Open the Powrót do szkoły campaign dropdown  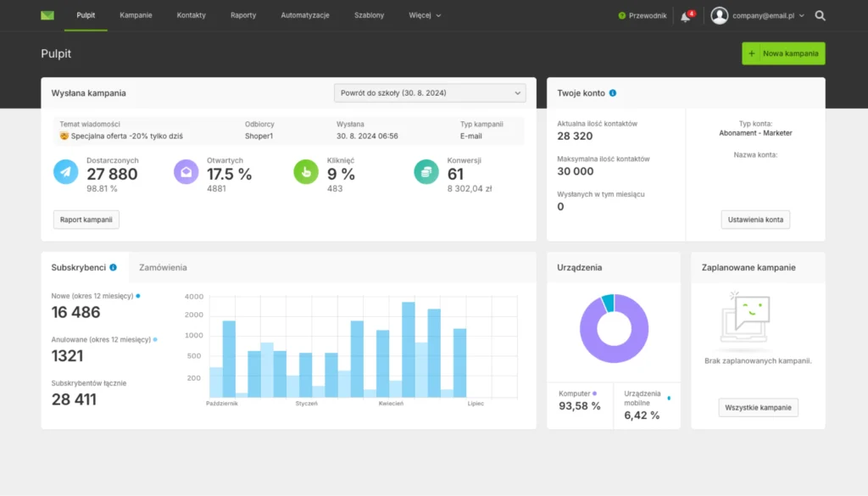point(430,92)
